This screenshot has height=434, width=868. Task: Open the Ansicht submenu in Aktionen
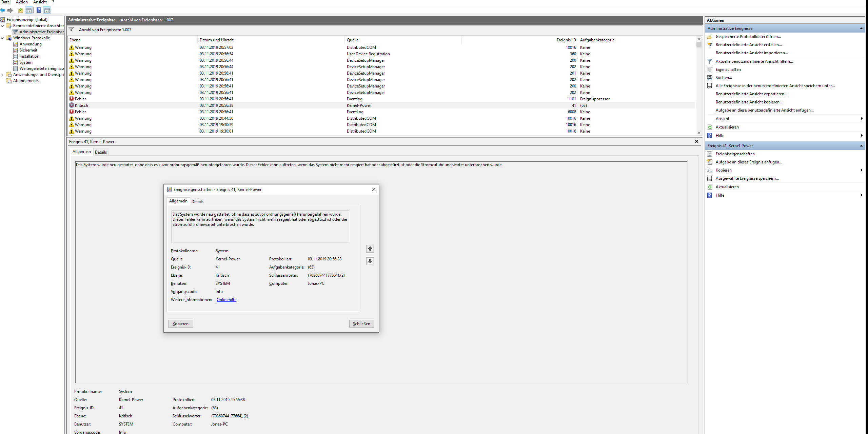coord(722,119)
